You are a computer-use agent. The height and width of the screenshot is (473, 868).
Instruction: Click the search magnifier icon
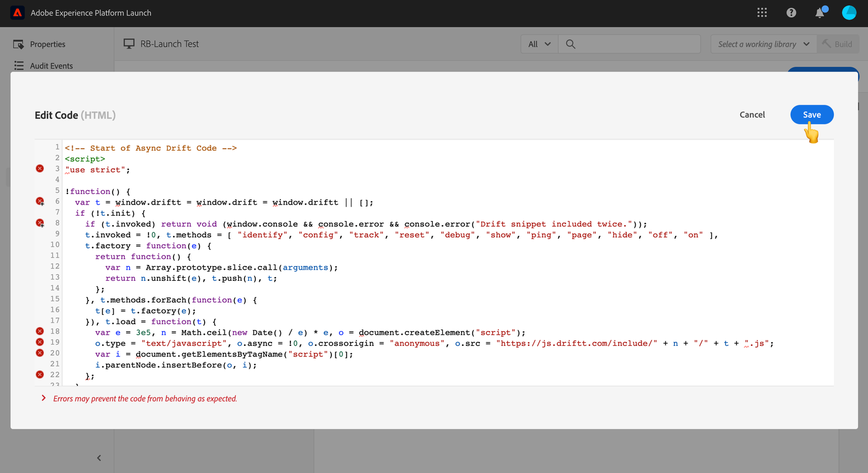[571, 44]
